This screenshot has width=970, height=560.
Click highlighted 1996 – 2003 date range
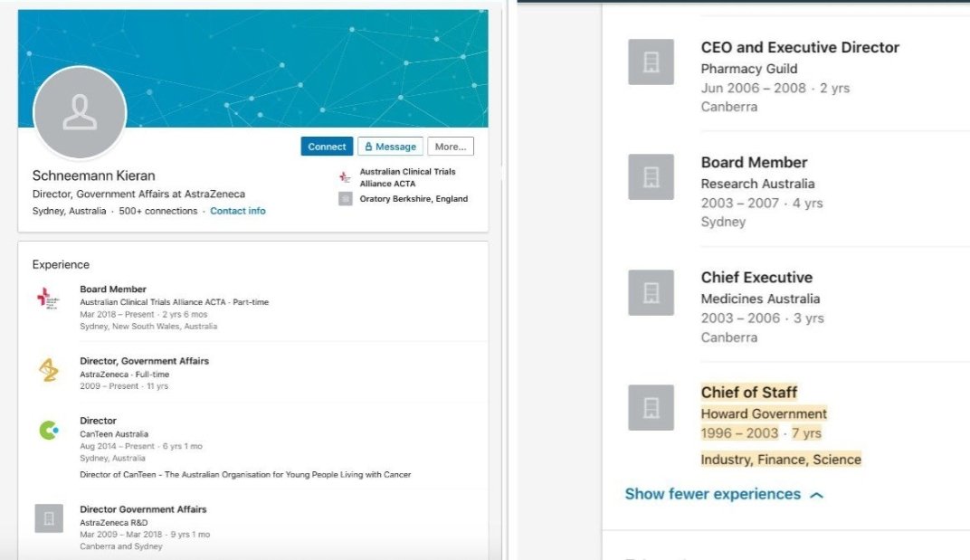point(739,433)
